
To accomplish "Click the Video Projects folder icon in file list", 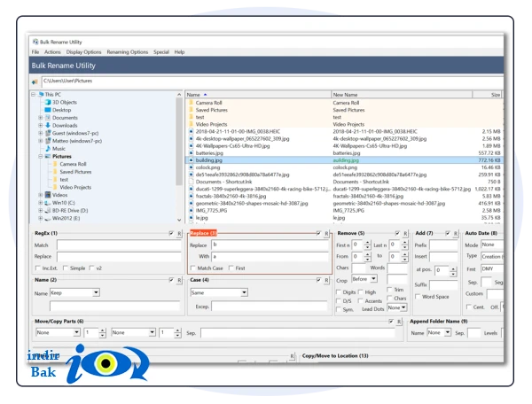I will click(x=191, y=124).
